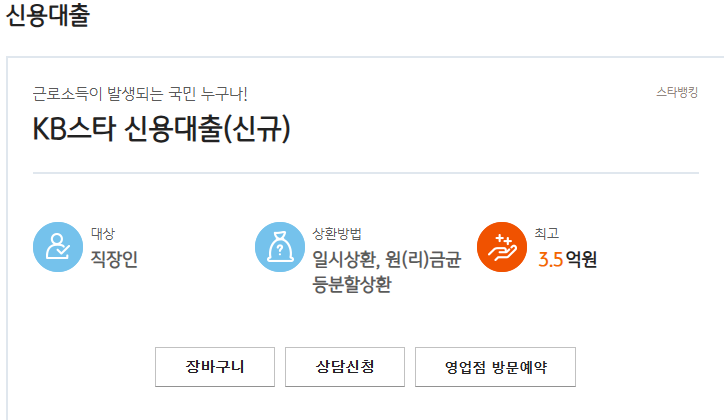Select the 상환방법 label

click(x=336, y=234)
